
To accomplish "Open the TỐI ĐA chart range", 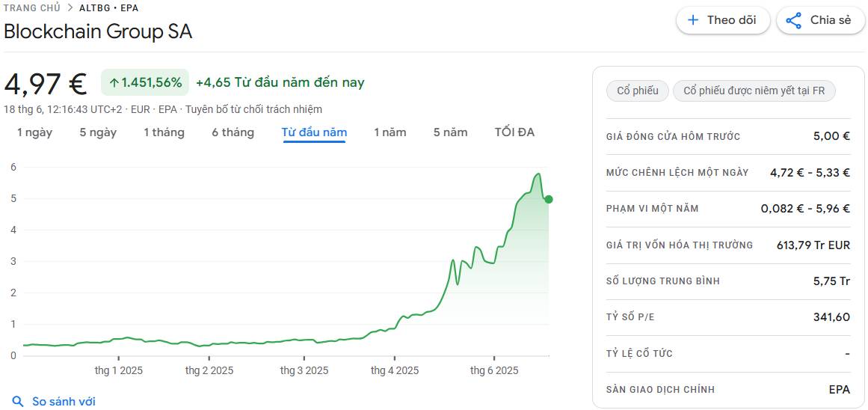I will pos(515,132).
